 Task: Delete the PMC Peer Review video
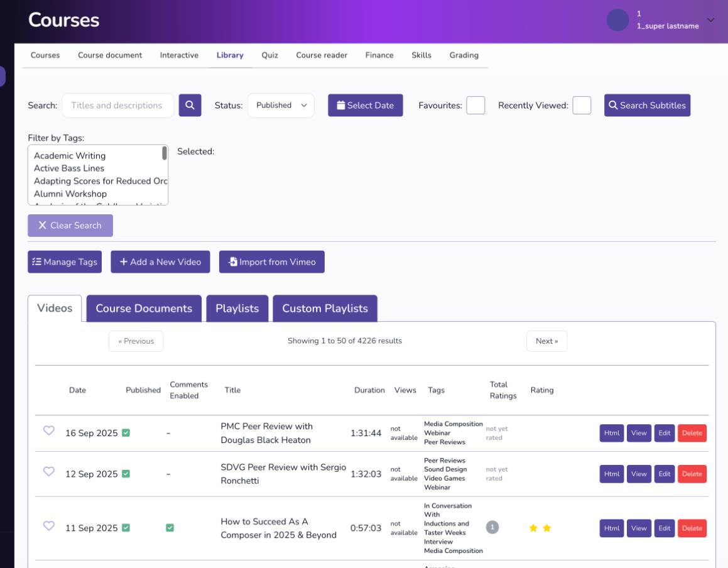coord(692,434)
